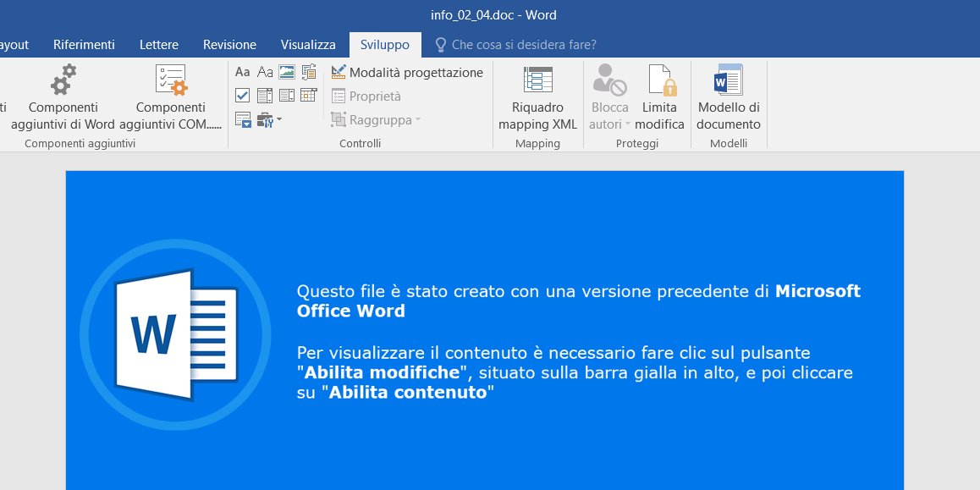Insert plain text content control
This screenshot has width=980, height=490.
coord(265,72)
